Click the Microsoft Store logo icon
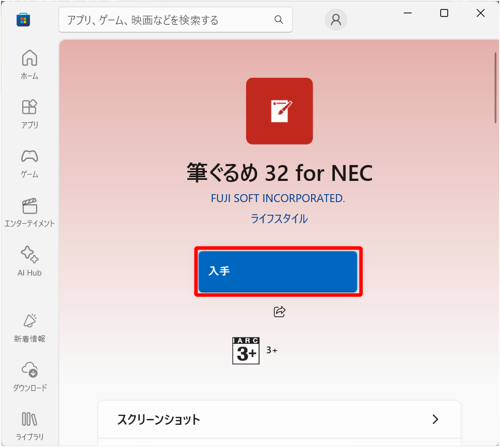The image size is (500, 447). pos(23,20)
